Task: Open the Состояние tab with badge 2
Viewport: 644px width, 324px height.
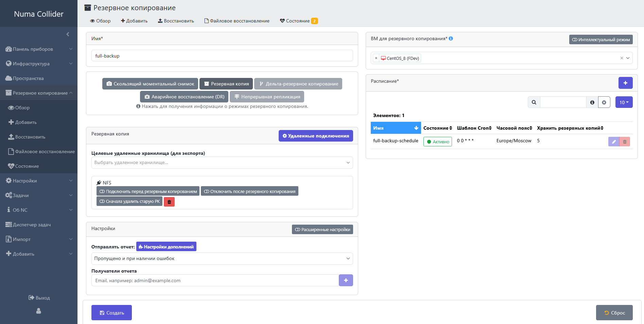Action: 298,21
